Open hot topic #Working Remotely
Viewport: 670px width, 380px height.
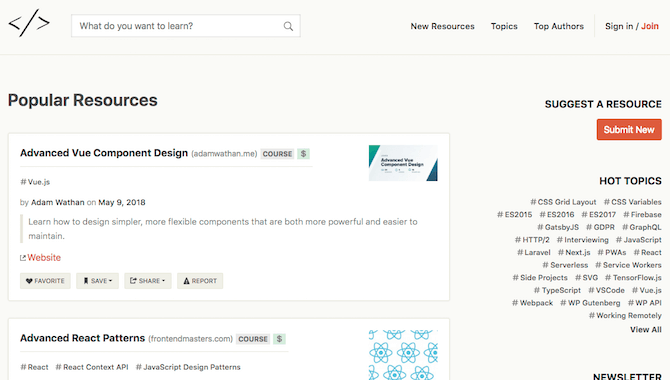click(625, 315)
